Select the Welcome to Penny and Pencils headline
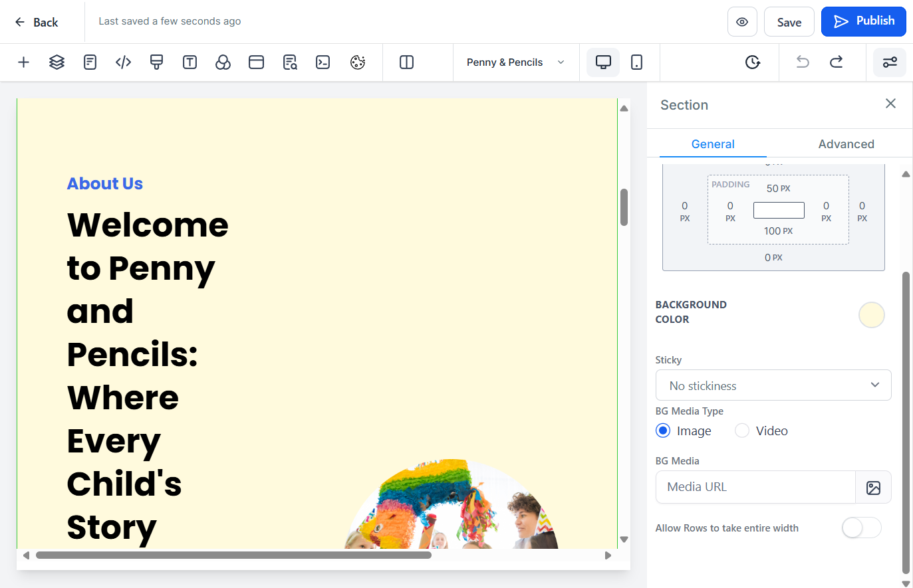This screenshot has width=913, height=588. tap(148, 376)
